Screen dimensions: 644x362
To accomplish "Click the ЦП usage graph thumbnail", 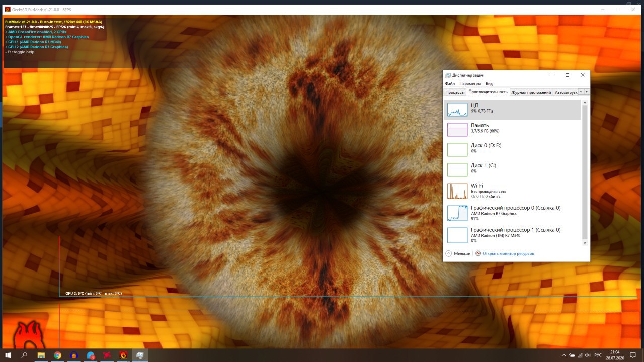I will click(457, 110).
